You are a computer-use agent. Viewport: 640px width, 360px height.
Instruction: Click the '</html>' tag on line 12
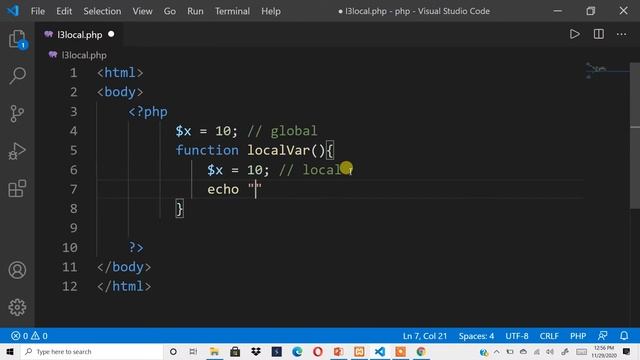point(124,287)
